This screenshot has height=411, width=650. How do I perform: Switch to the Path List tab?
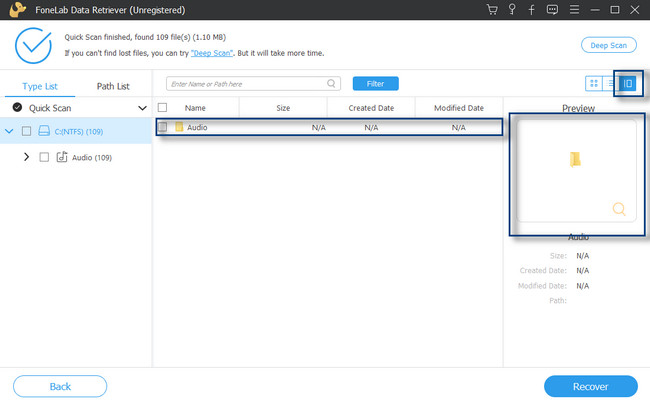[x=113, y=86]
